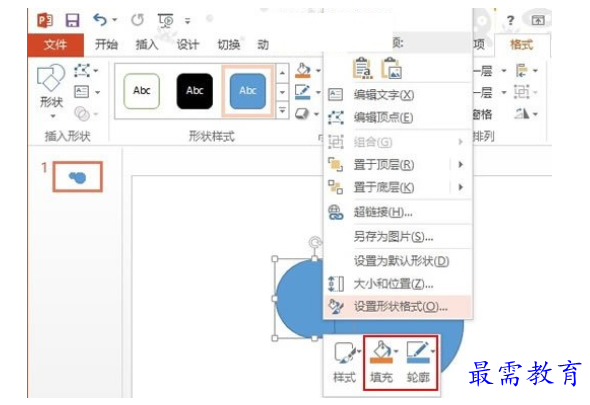
Task: Expand the 置于顶层 submenu arrow
Action: pos(461,164)
